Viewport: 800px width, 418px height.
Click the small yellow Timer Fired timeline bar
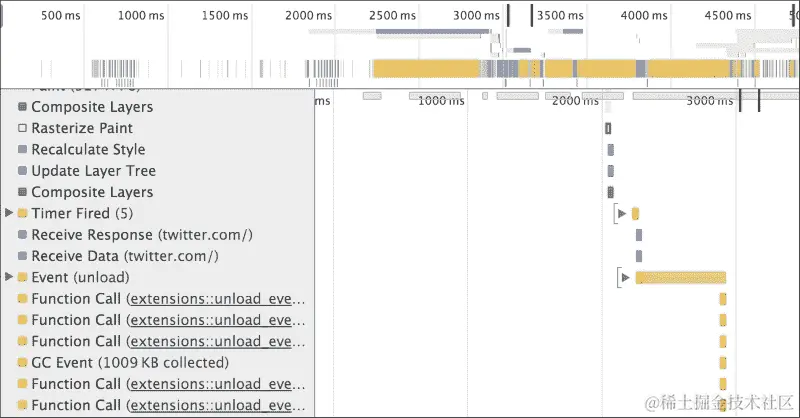tap(635, 213)
